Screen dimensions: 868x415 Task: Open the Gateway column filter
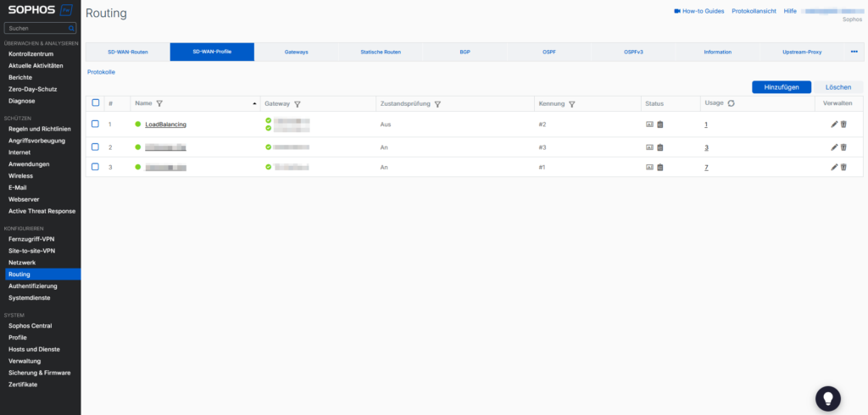point(298,103)
